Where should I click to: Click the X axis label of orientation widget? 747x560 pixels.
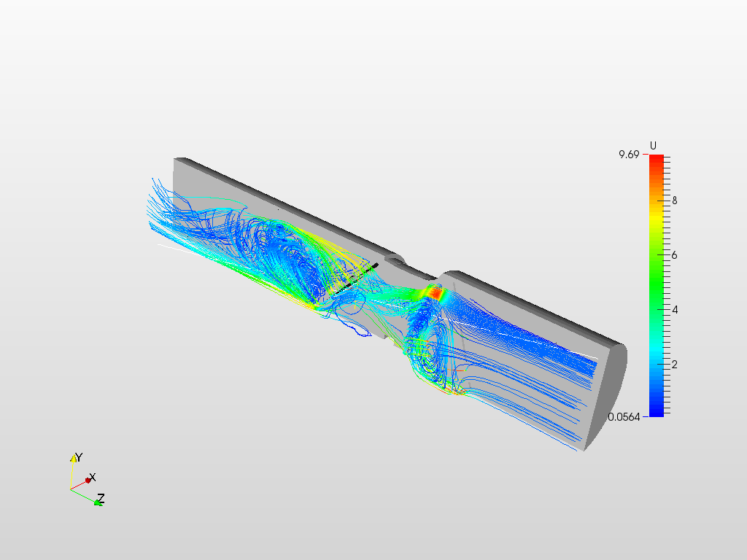pyautogui.click(x=93, y=477)
